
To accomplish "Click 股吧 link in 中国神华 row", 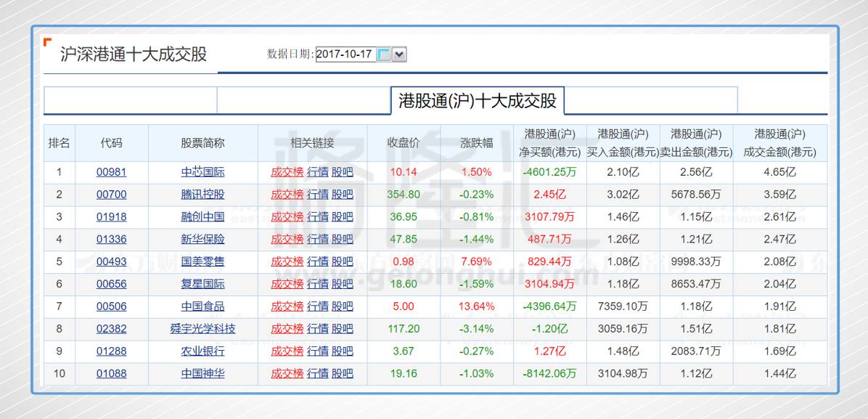I will click(x=342, y=373).
